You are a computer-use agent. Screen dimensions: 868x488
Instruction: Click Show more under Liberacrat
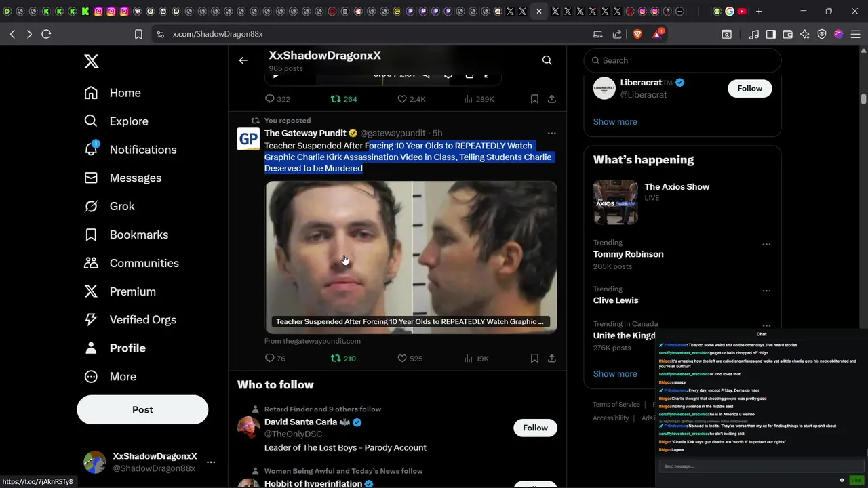point(615,122)
